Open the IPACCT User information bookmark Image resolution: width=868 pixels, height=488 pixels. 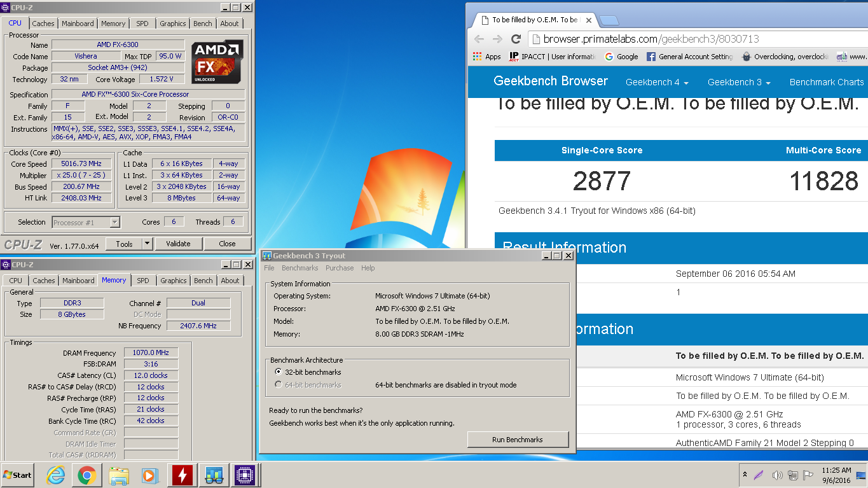coord(553,57)
